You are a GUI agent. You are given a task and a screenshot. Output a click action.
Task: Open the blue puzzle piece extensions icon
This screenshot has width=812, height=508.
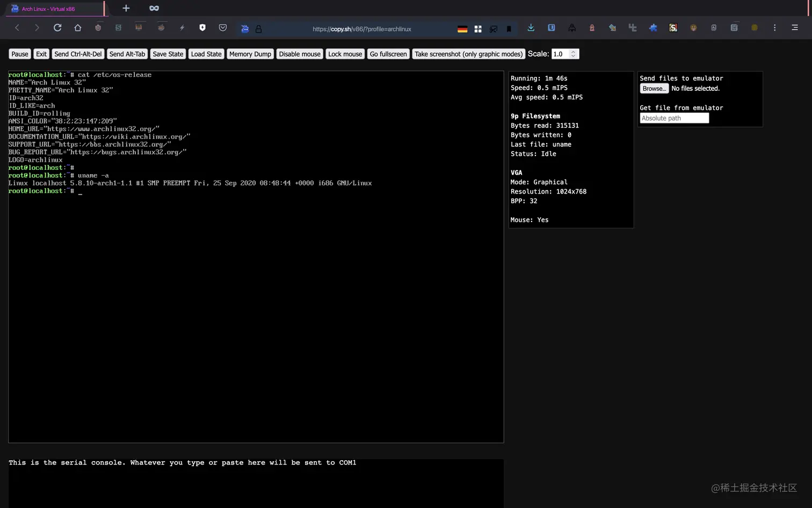click(x=653, y=27)
